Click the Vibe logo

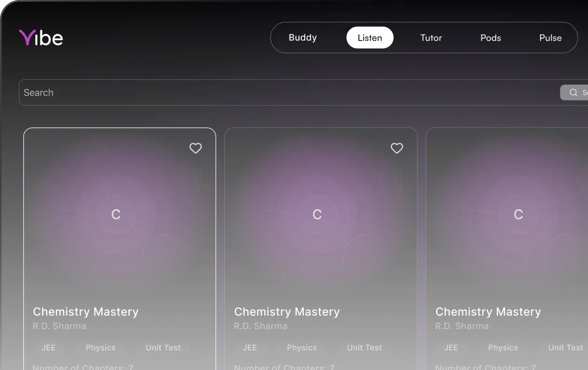coord(41,38)
